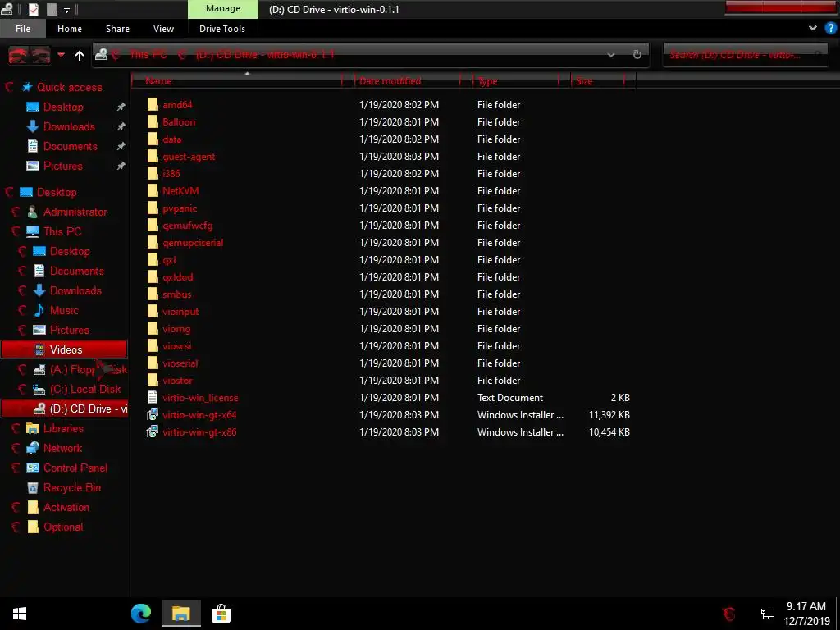Open Music under This PC
This screenshot has height=630, width=840.
[x=64, y=310]
